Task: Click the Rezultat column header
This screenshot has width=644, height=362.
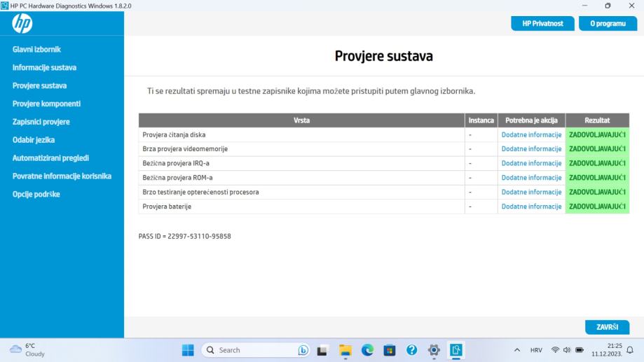Action: 597,120
